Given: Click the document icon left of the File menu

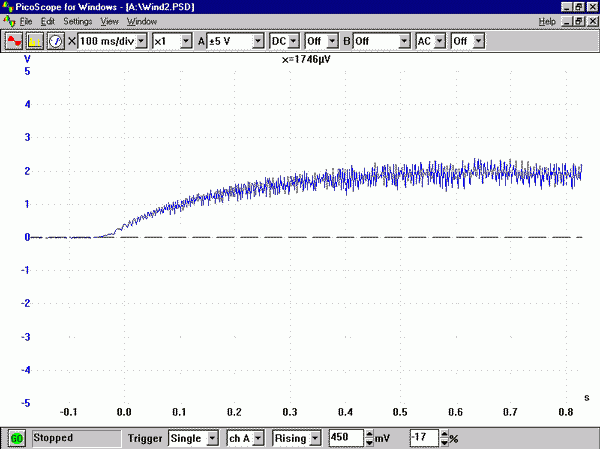Looking at the screenshot, I should coord(9,21).
